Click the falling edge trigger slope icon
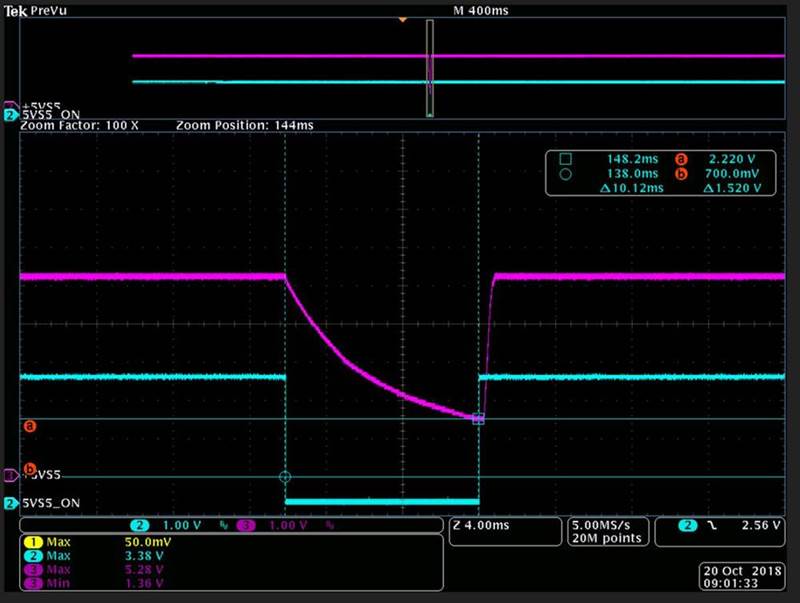Image resolution: width=800 pixels, height=603 pixels. 712,525
